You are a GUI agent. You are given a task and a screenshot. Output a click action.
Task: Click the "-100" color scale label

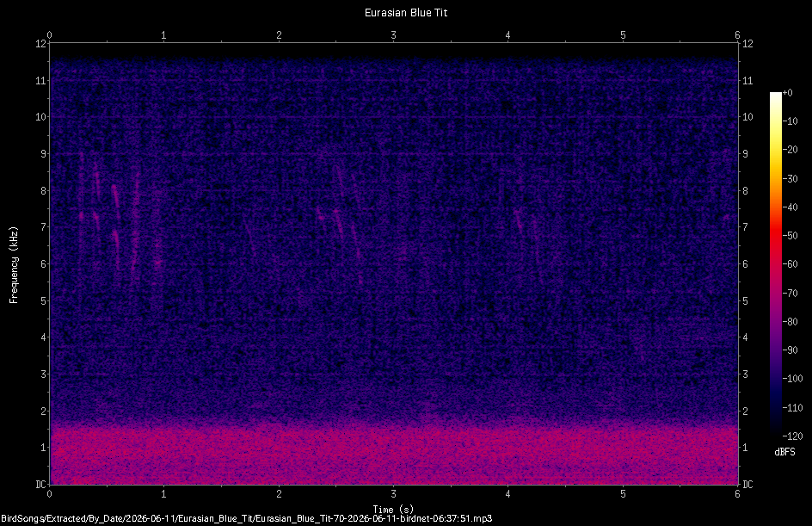click(x=792, y=379)
